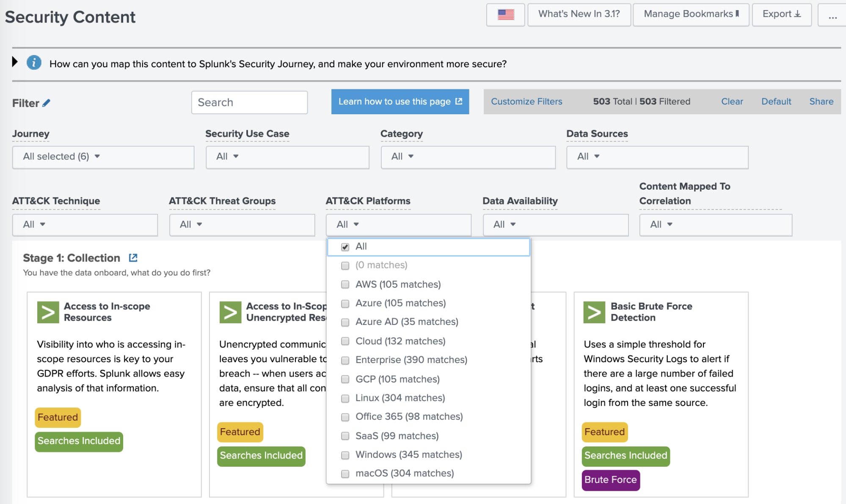Check Azure (105 matches)

(x=345, y=303)
